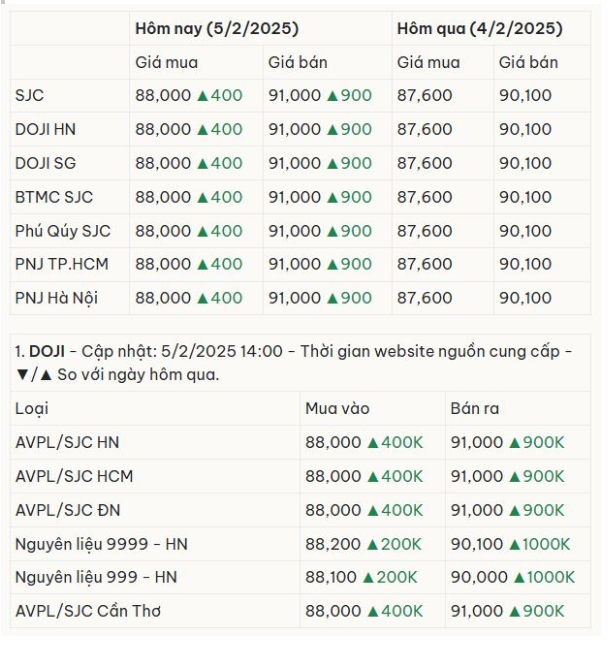The width and height of the screenshot is (611, 654).
Task: Click yesterday's 87,600 buying price for DOJI SG
Action: click(424, 163)
